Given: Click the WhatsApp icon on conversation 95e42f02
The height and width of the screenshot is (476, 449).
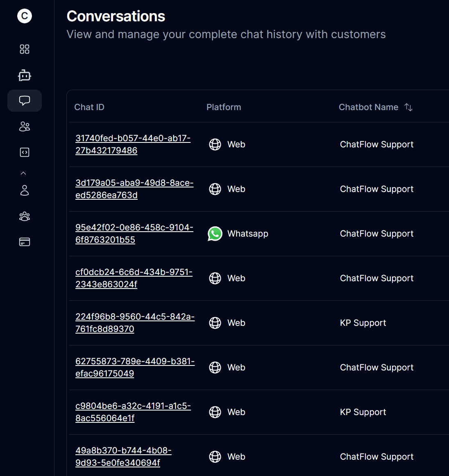Looking at the screenshot, I should [x=215, y=234].
